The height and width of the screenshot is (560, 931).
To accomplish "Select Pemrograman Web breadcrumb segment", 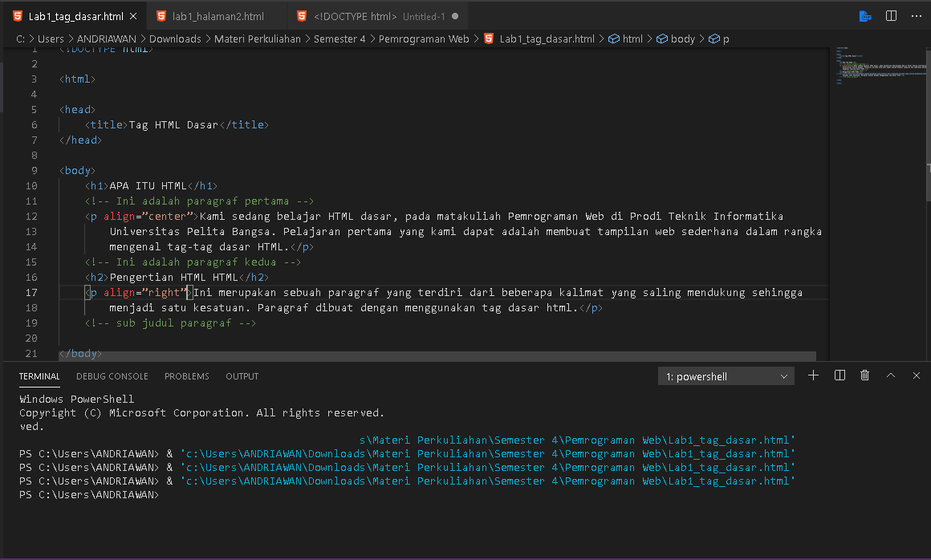I will coord(423,39).
